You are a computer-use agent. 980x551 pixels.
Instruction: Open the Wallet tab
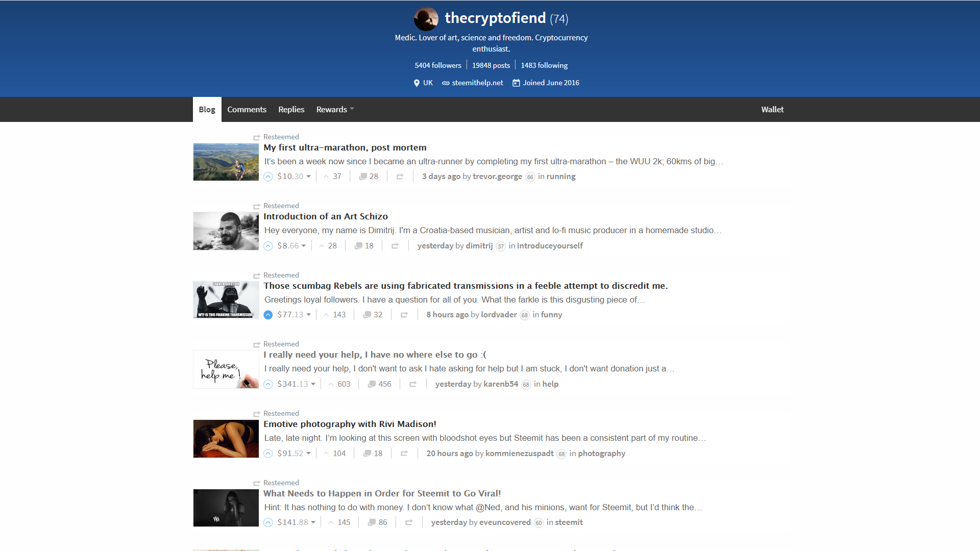point(772,109)
